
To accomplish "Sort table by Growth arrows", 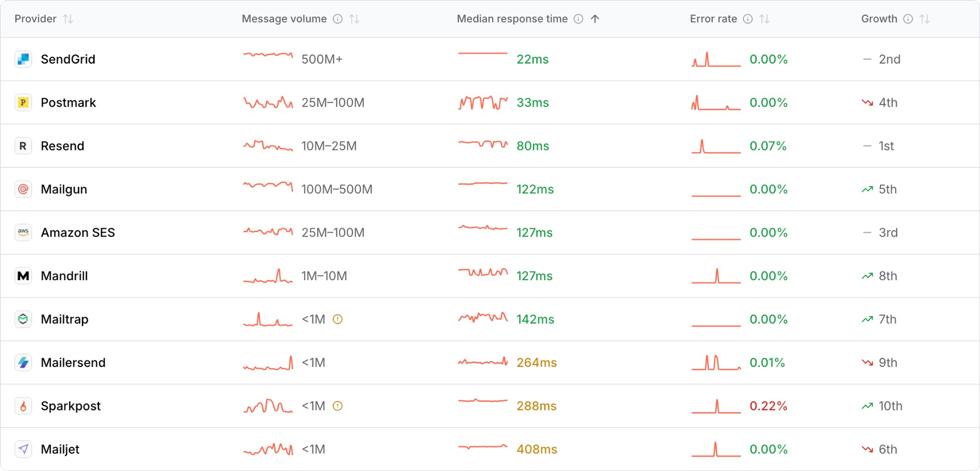I will (x=925, y=19).
